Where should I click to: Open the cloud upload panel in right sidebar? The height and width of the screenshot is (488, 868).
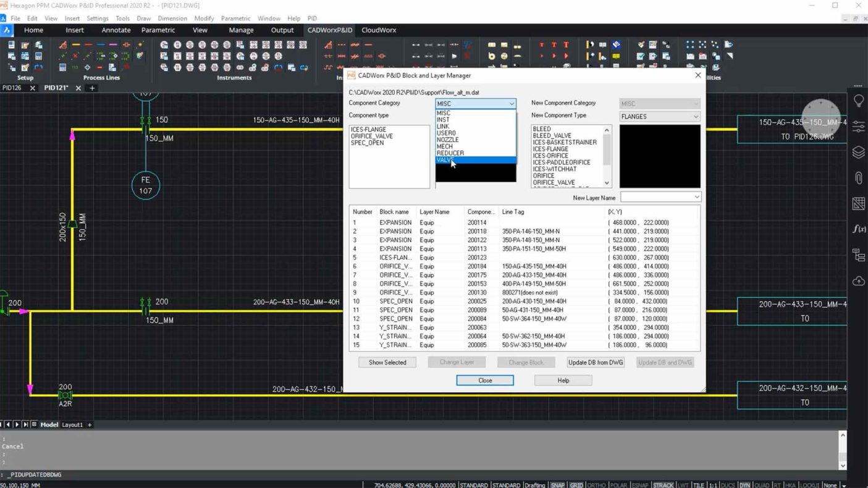tap(858, 281)
